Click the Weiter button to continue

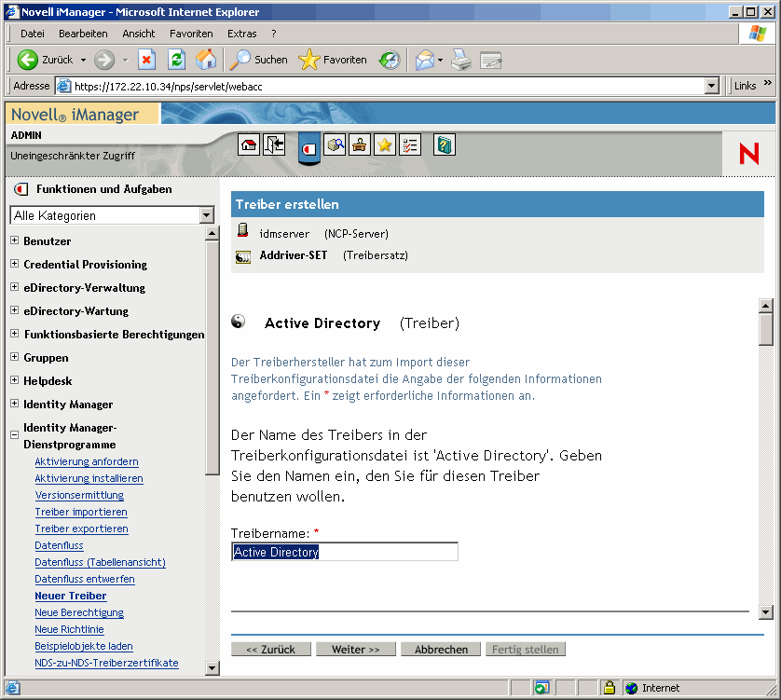point(355,649)
